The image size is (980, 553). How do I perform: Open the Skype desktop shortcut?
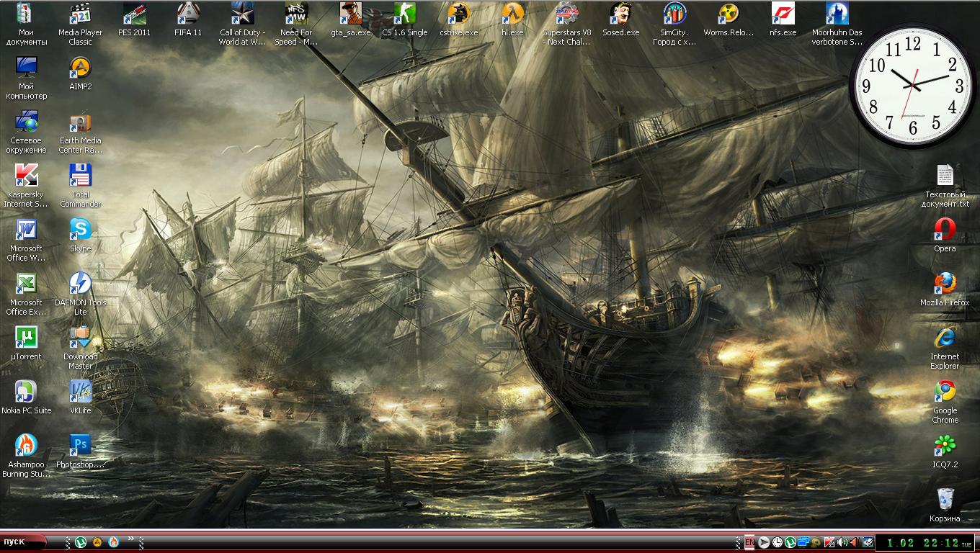click(x=80, y=230)
